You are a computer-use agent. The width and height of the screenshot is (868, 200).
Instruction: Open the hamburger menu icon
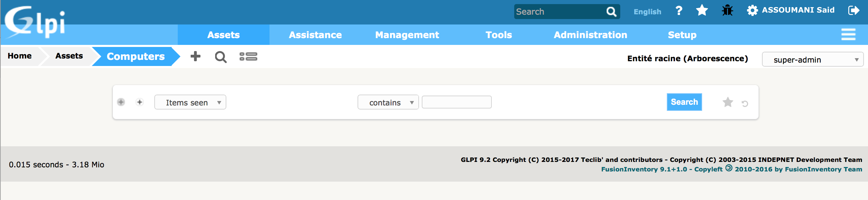click(x=848, y=35)
